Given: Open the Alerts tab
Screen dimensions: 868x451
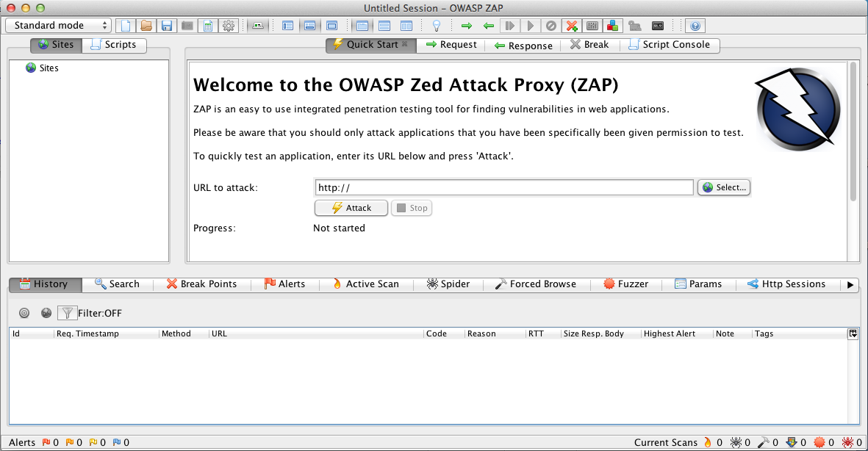Looking at the screenshot, I should [284, 284].
